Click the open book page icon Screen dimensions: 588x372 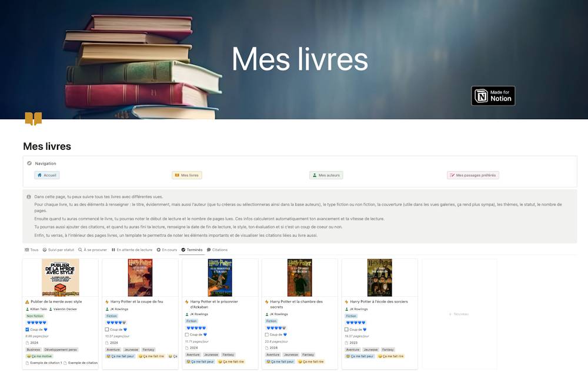click(34, 118)
